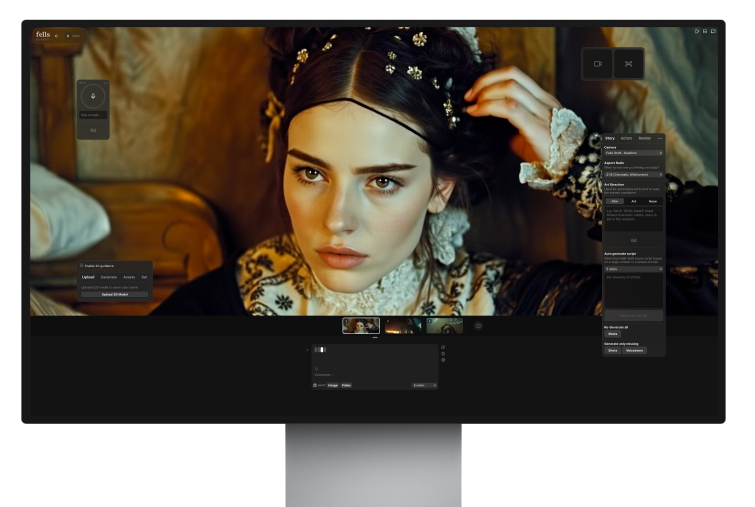Switch to the Generate tab in 3D panel
This screenshot has width=755, height=507.
[109, 277]
